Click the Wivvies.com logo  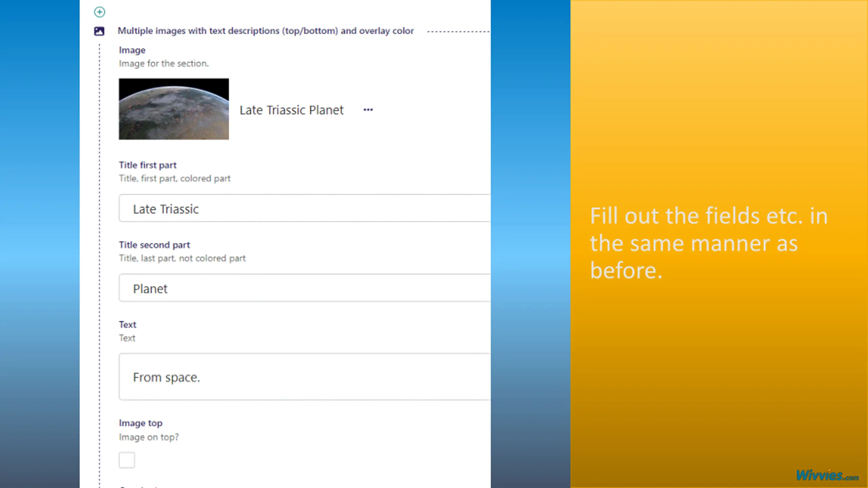tap(827, 475)
